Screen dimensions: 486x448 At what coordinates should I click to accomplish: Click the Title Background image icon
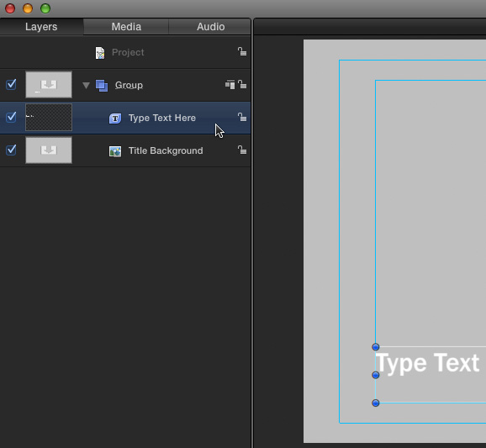[115, 151]
